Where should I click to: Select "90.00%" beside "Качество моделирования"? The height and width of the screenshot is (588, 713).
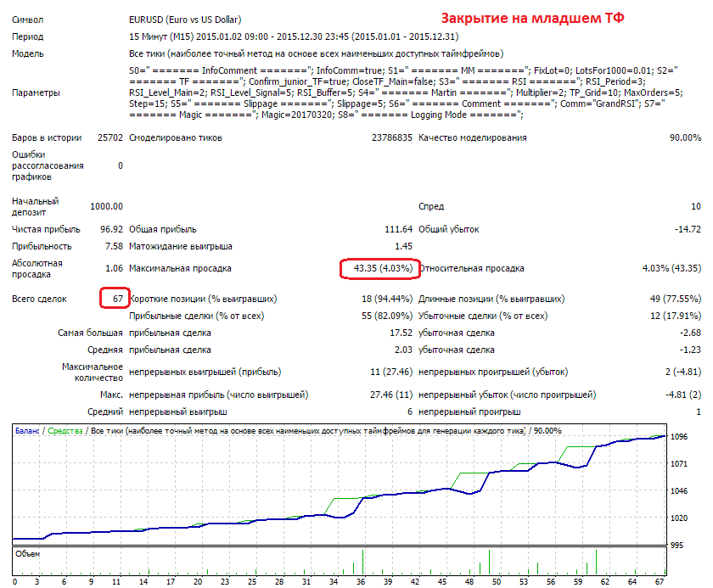click(x=685, y=137)
